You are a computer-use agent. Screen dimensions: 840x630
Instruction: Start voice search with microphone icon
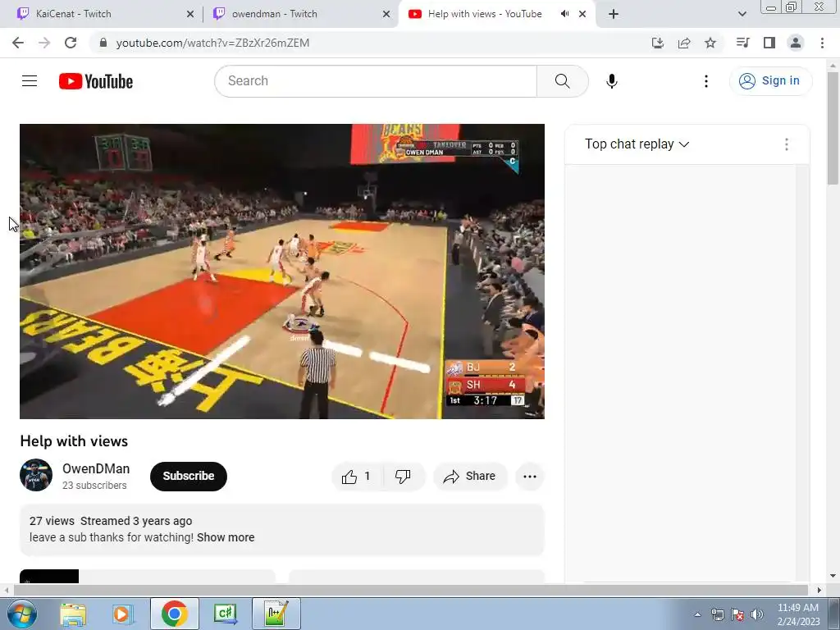pyautogui.click(x=612, y=81)
